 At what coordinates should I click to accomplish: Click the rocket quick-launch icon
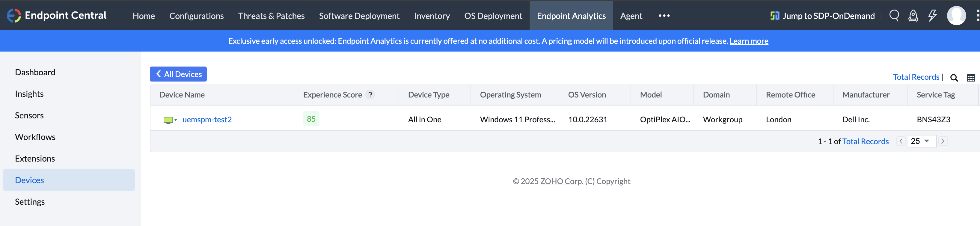tap(913, 16)
